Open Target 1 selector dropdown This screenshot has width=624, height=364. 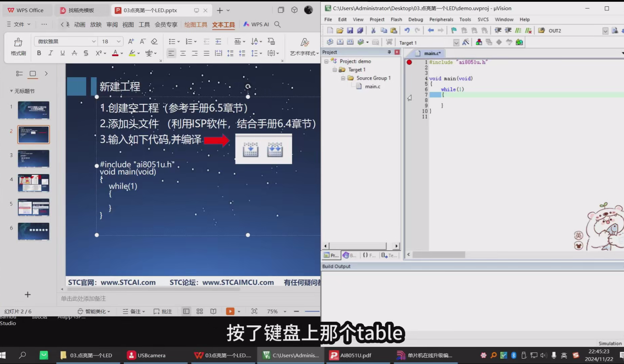pos(456,43)
